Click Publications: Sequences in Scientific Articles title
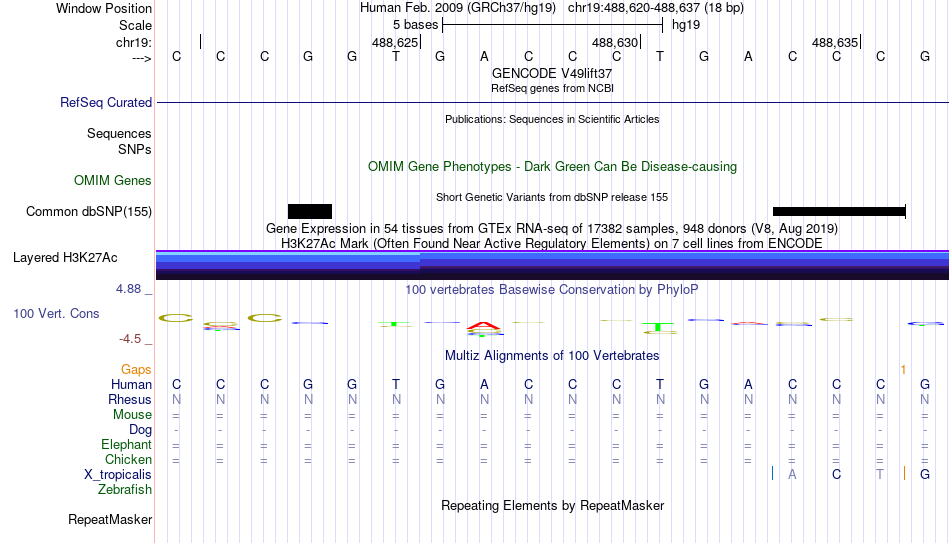 point(552,119)
